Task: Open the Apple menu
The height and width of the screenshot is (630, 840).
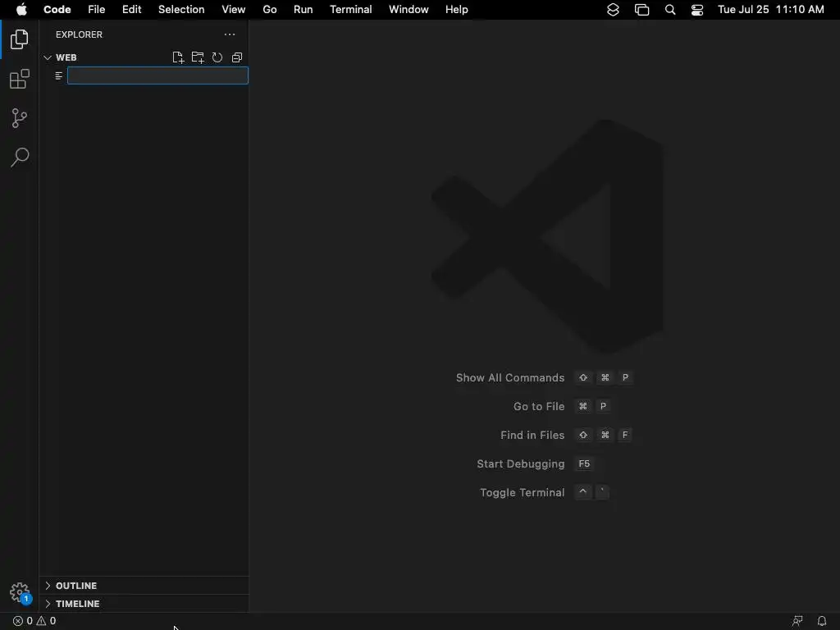Action: tap(21, 10)
